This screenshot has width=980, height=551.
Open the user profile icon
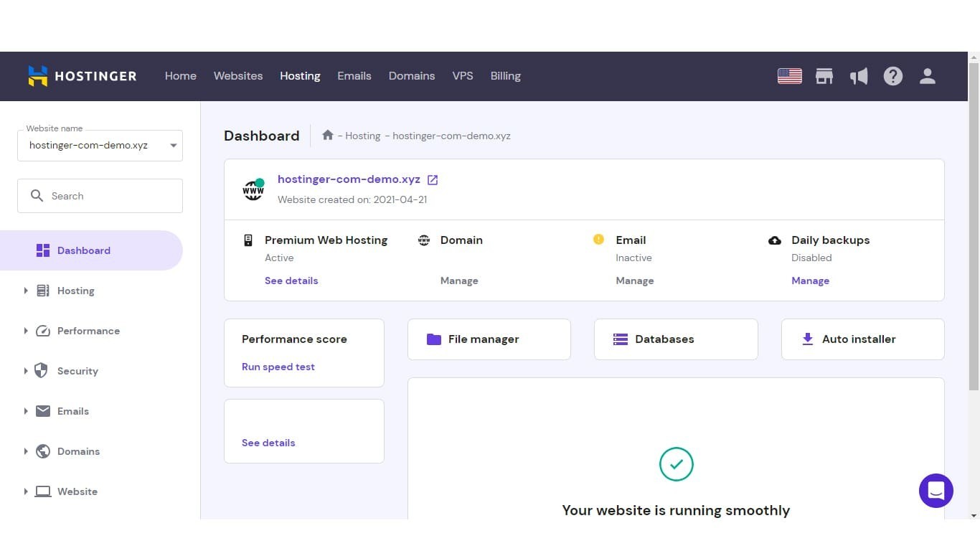pyautogui.click(x=928, y=76)
